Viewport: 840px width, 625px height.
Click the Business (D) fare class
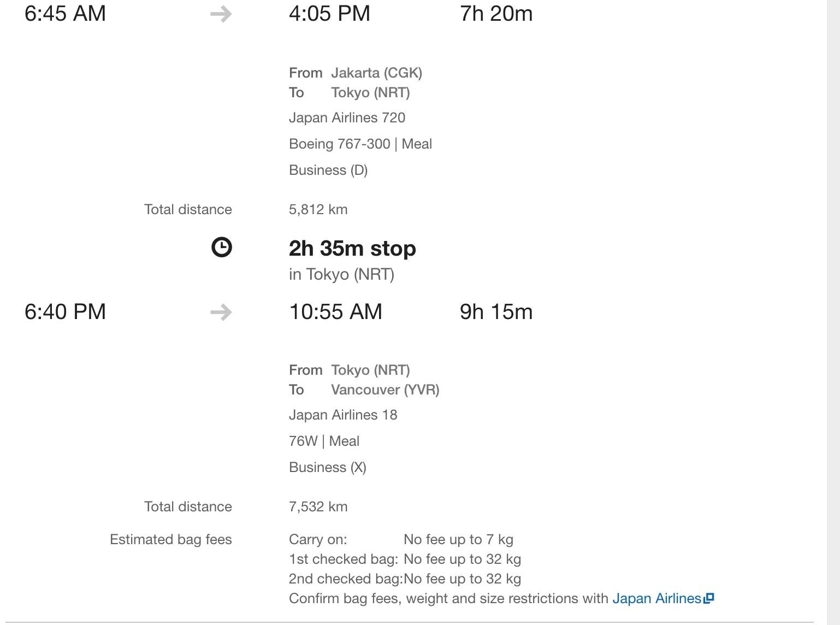pyautogui.click(x=328, y=170)
